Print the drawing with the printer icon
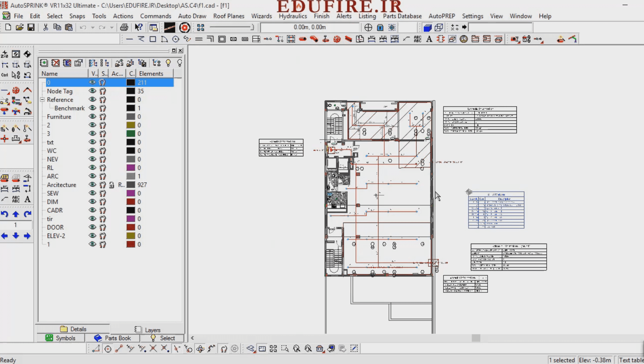 [124, 27]
